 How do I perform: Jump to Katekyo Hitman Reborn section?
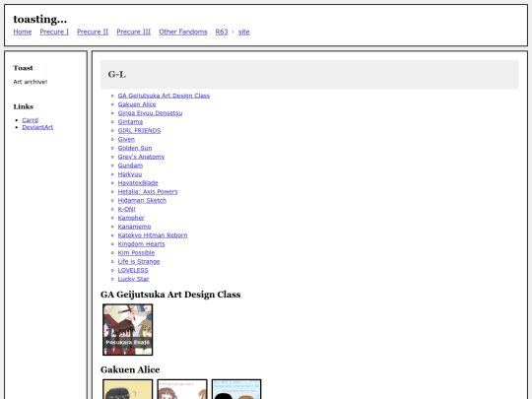click(x=153, y=235)
